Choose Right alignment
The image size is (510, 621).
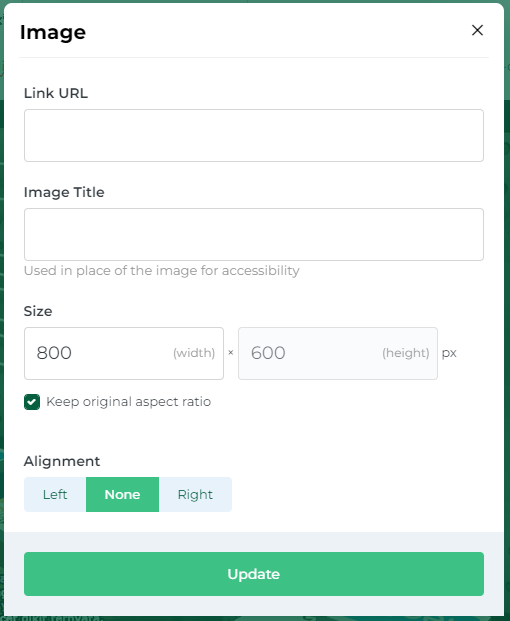click(195, 494)
